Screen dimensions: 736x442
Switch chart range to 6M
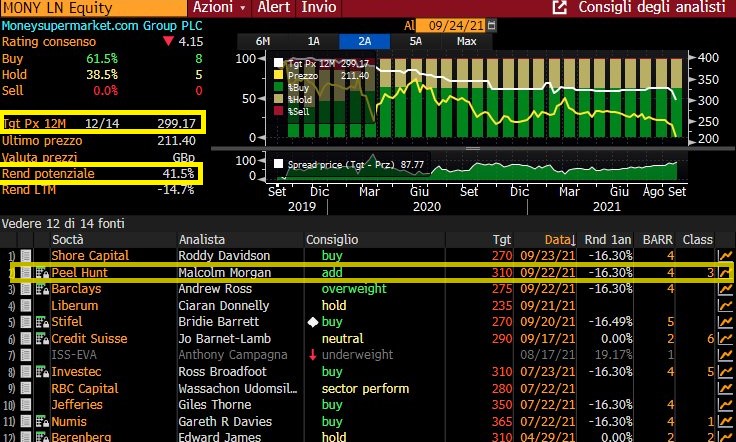[263, 41]
